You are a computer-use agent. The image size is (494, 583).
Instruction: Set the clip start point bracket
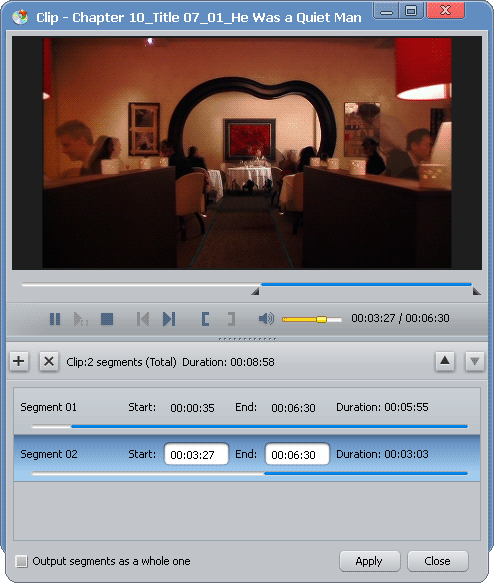[205, 319]
